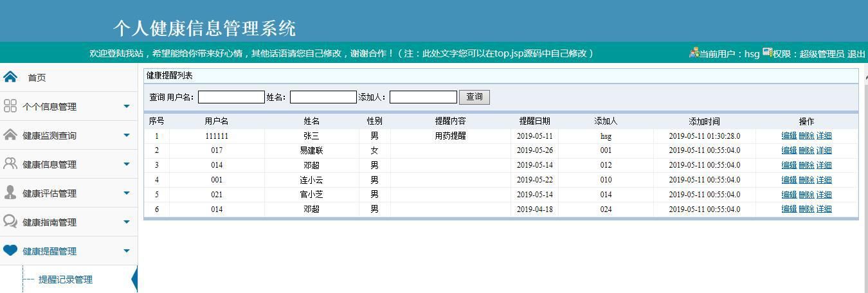Expand the 健康评估管理 dropdown arrow
The width and height of the screenshot is (868, 293).
(127, 193)
